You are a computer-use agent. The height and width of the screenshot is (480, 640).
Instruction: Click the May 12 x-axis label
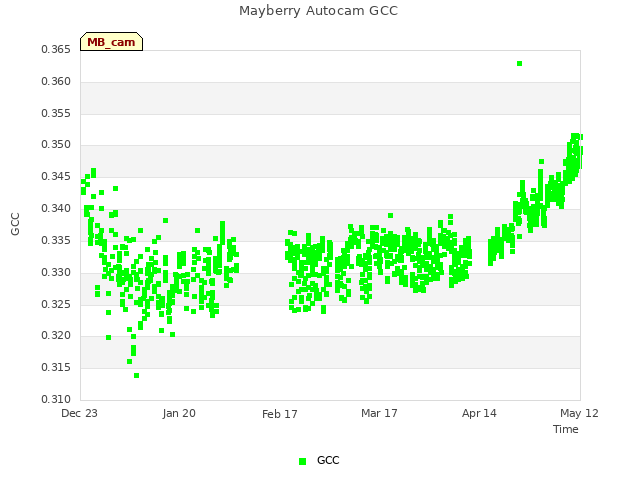pos(579,413)
